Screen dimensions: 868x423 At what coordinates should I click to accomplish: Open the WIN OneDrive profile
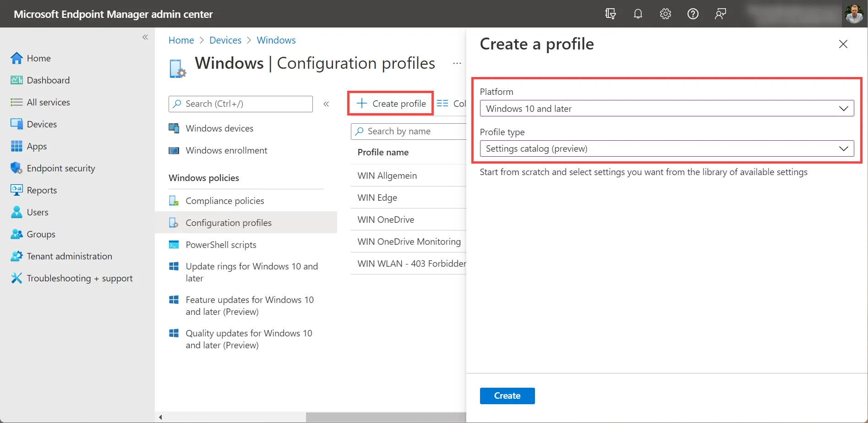(x=386, y=220)
